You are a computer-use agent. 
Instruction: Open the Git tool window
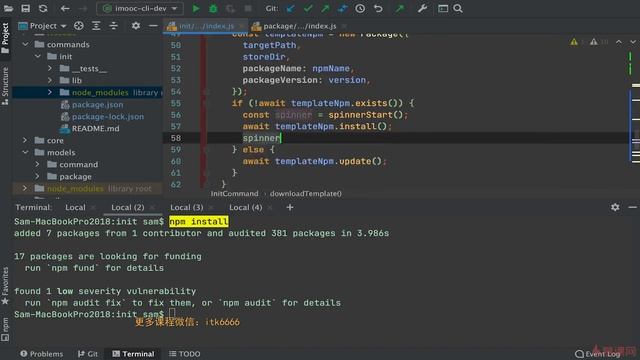(88, 354)
